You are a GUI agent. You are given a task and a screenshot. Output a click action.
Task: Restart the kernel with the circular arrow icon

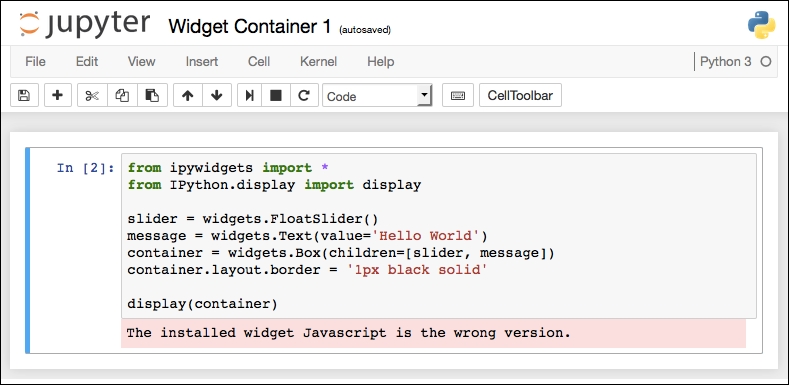click(304, 95)
